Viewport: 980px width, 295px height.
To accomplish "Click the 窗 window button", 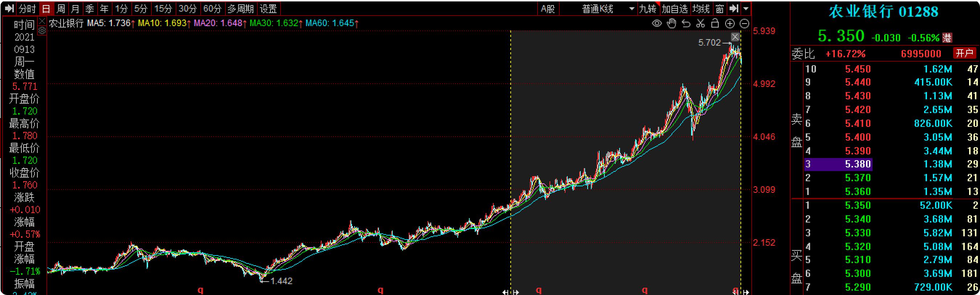I will coord(719,9).
